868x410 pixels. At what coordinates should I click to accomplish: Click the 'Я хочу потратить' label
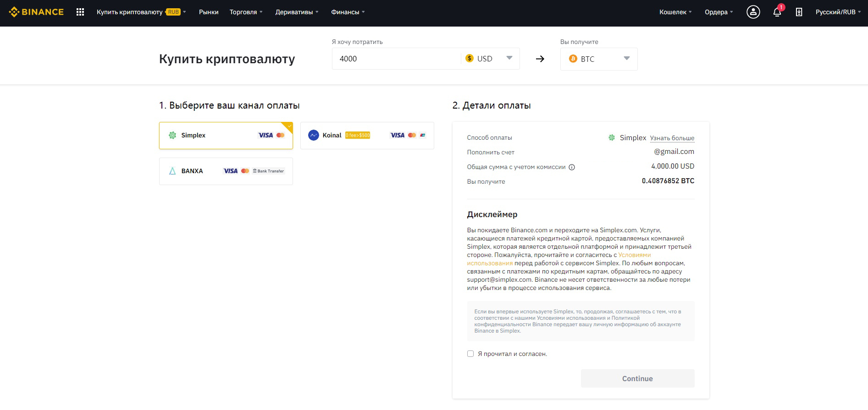(357, 42)
